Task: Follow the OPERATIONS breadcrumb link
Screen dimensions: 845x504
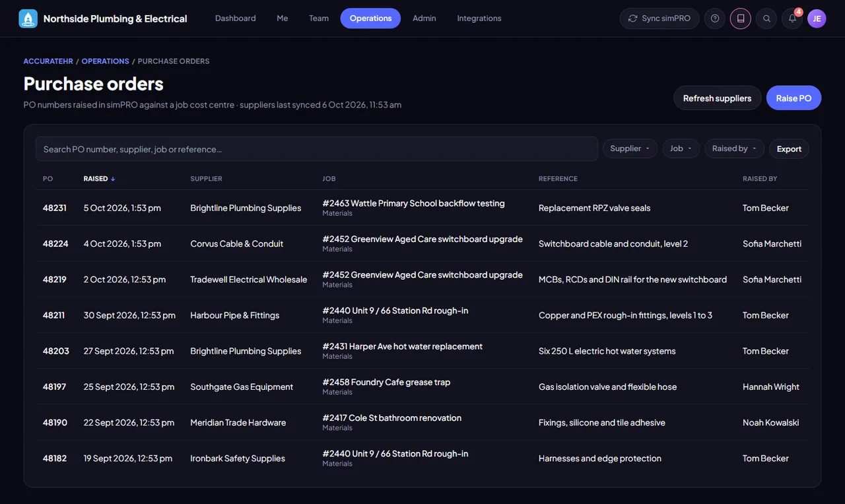Action: click(106, 61)
